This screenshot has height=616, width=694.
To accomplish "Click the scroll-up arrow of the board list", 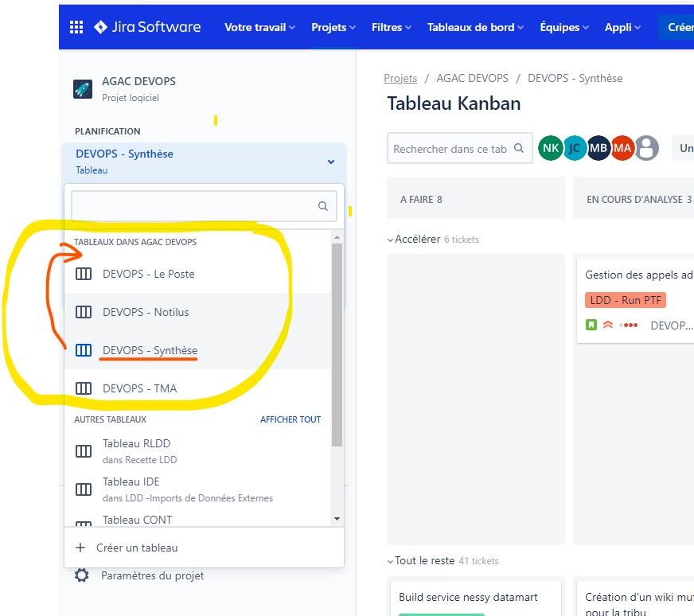I will (337, 238).
